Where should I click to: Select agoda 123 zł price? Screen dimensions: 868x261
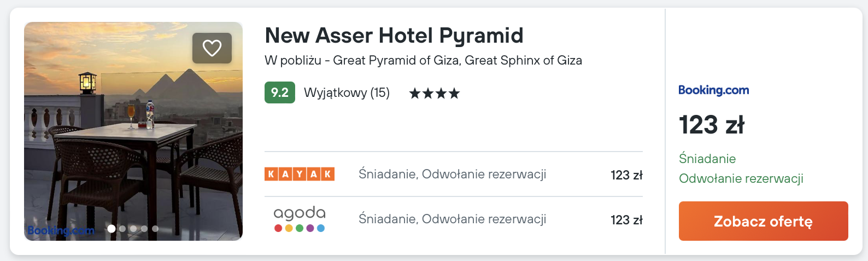626,220
